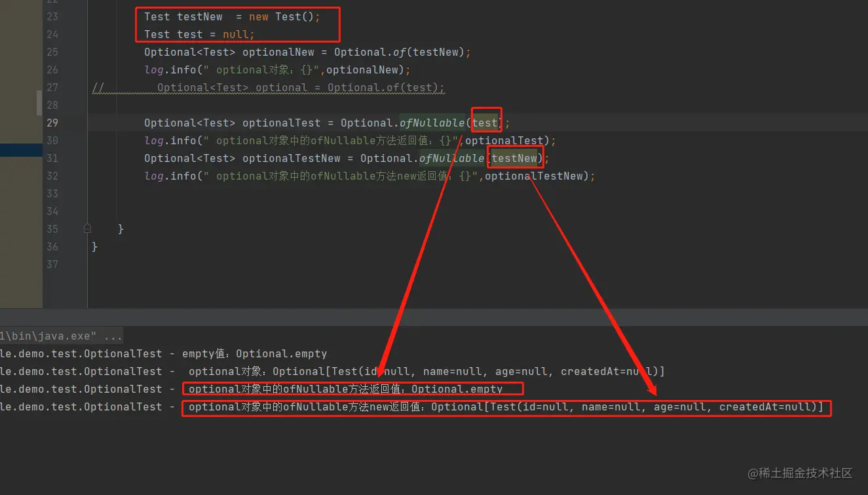Click gutter line number 24
This screenshot has height=495, width=868.
pos(52,34)
